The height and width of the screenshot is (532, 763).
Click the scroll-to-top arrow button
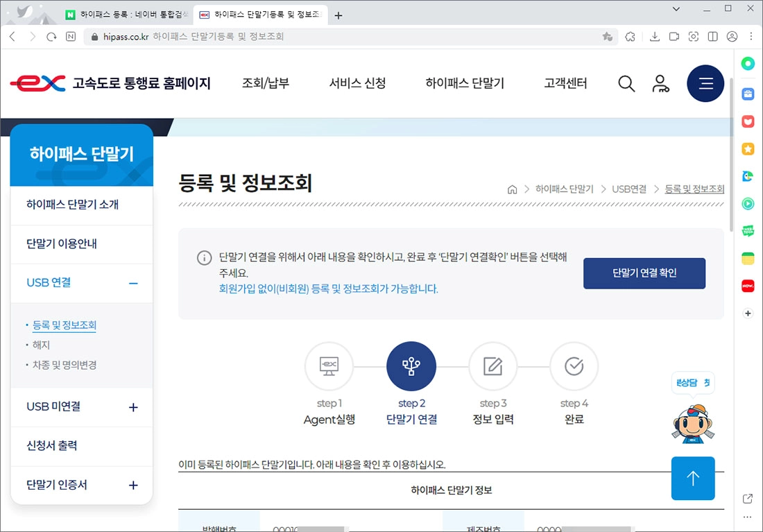pyautogui.click(x=693, y=479)
